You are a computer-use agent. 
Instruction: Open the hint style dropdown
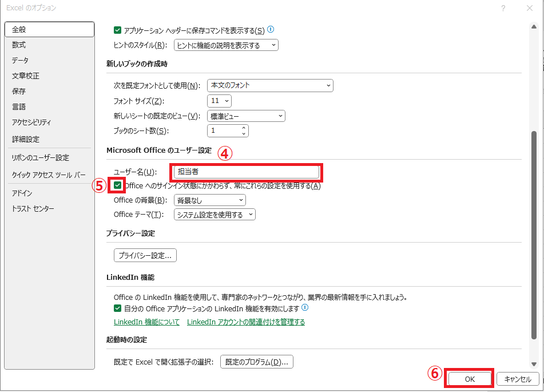coord(226,45)
